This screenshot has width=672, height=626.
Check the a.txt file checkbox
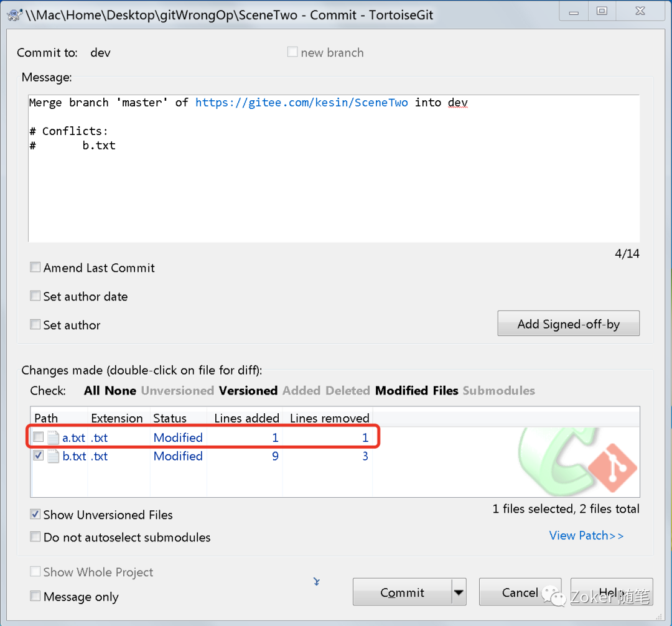pos(39,437)
